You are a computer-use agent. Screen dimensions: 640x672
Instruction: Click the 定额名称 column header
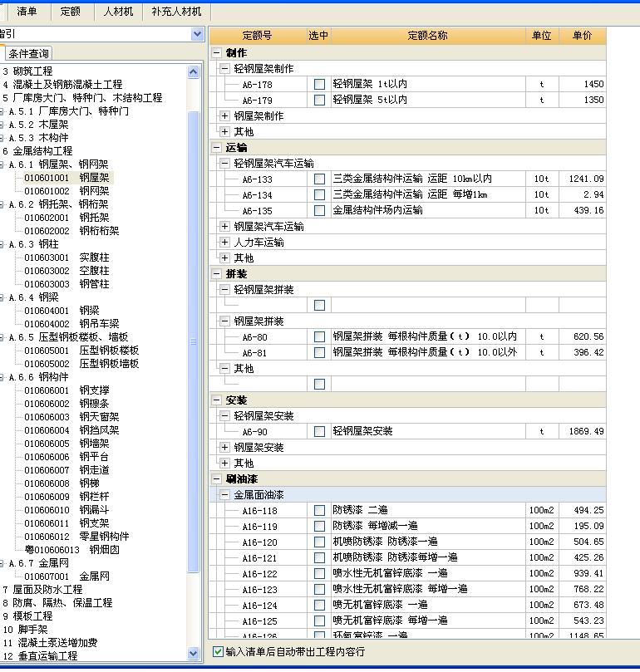428,36
